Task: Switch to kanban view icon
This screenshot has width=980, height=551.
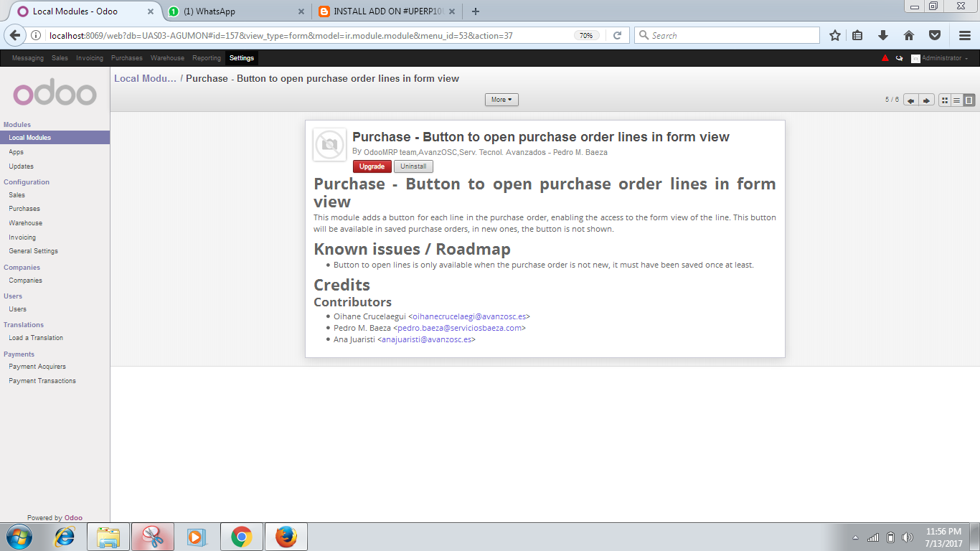Action: pyautogui.click(x=945, y=100)
